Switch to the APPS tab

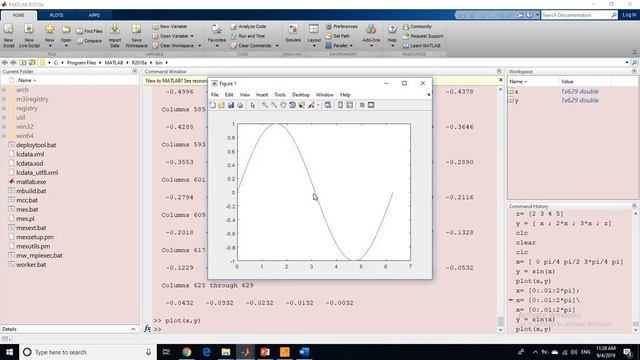pyautogui.click(x=94, y=15)
